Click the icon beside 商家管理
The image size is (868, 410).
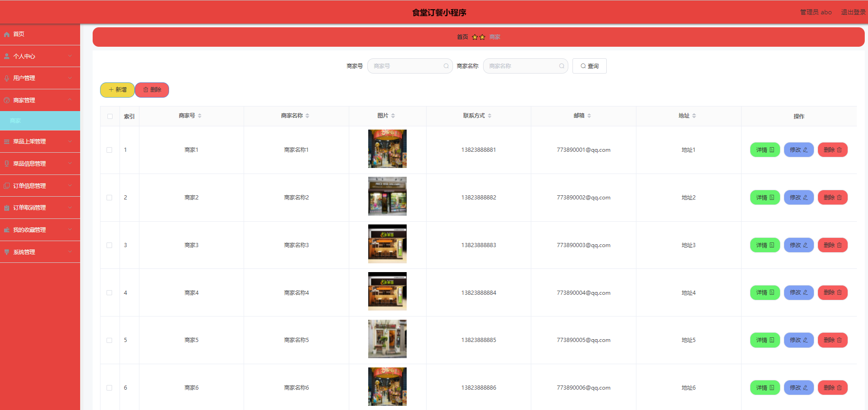point(7,100)
